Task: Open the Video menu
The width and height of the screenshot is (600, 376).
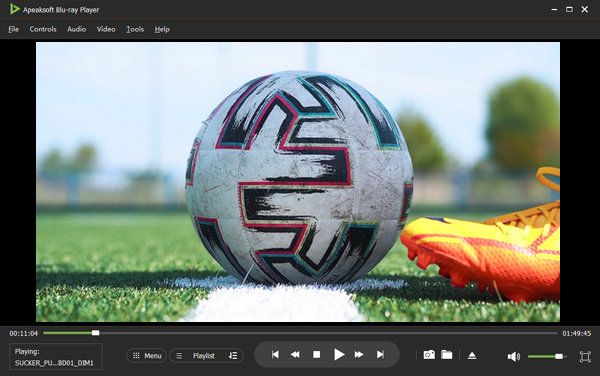Action: coord(106,29)
